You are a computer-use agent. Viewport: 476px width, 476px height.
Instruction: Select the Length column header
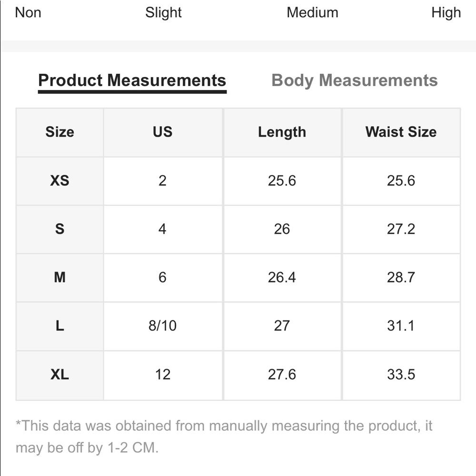pyautogui.click(x=282, y=132)
